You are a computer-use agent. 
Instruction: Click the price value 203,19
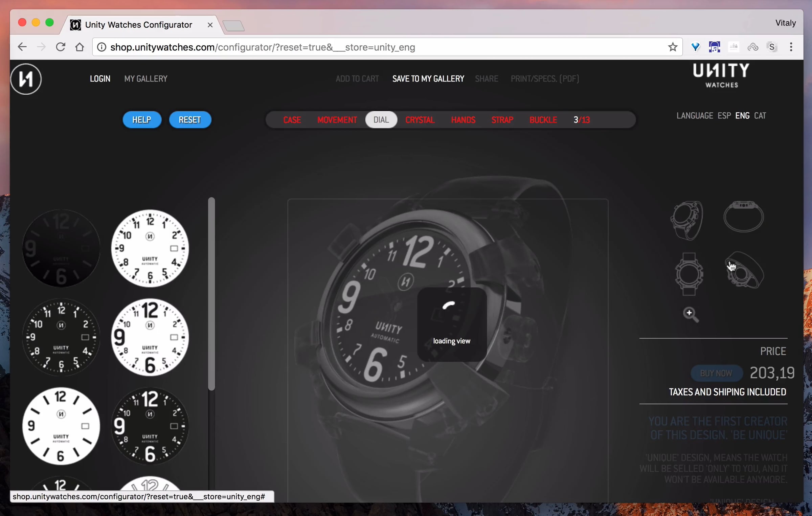[772, 373]
